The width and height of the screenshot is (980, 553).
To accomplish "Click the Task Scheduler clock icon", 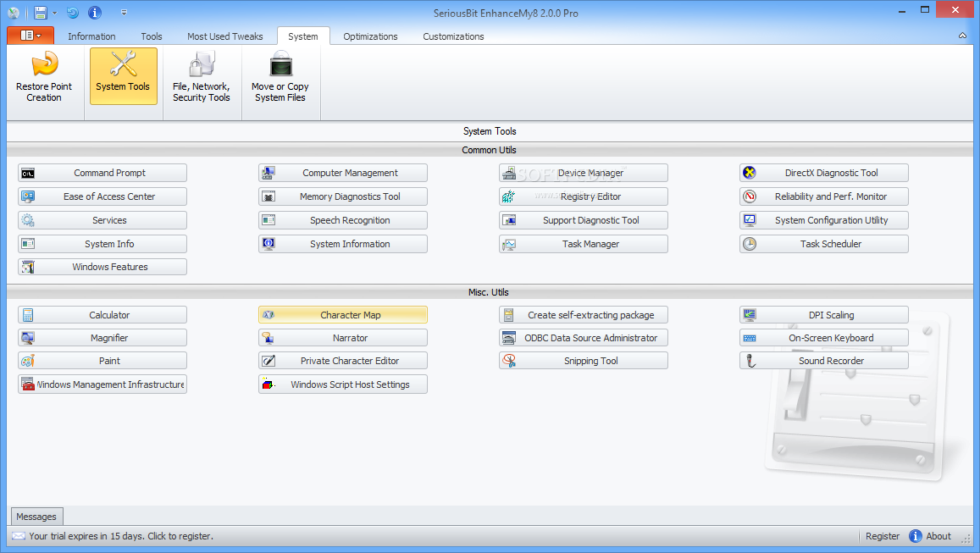I will coord(750,244).
